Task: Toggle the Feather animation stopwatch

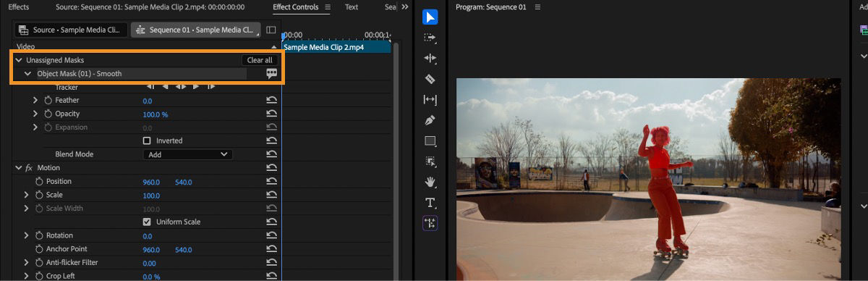Action: (48, 101)
